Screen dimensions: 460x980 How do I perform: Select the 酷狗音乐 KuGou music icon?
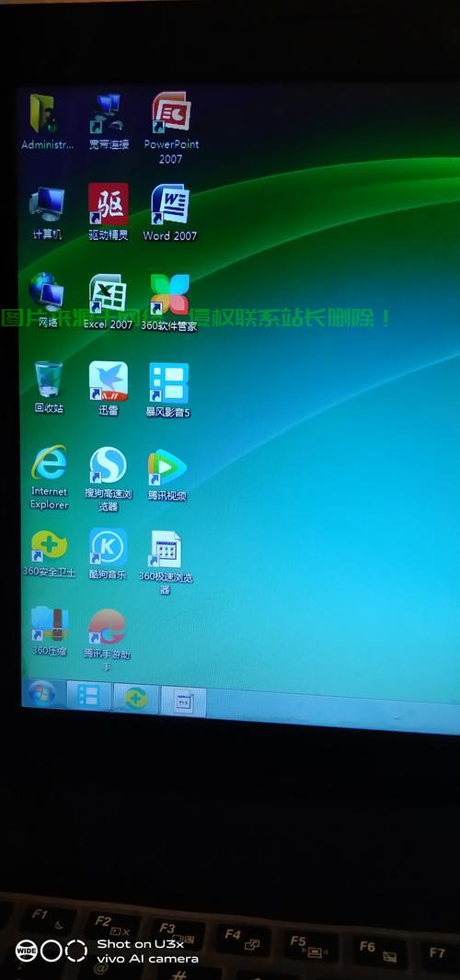pyautogui.click(x=109, y=547)
